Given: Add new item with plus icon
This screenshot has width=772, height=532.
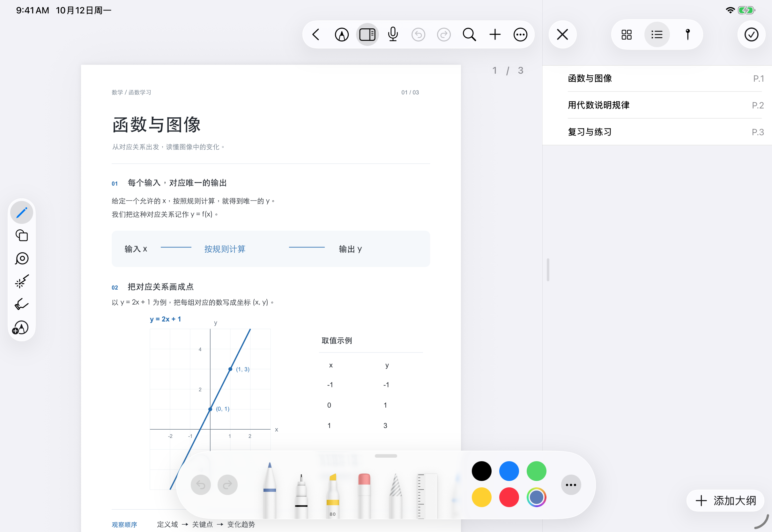Looking at the screenshot, I should click(x=495, y=35).
